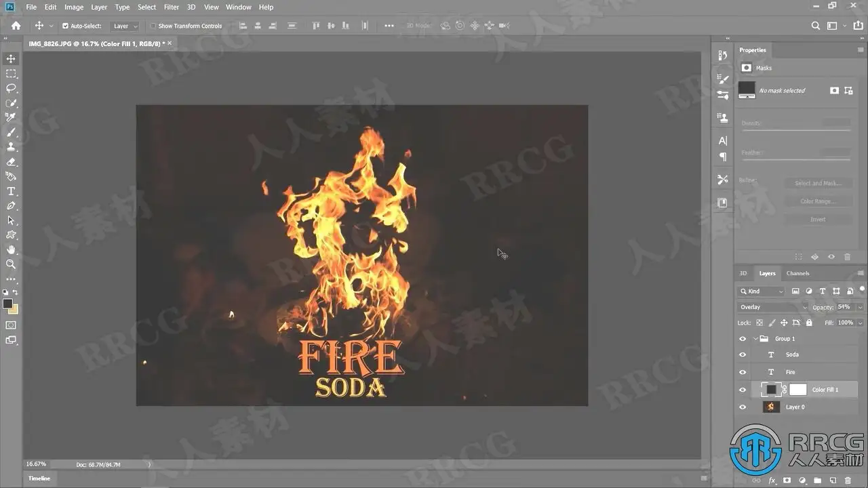
Task: Open the Fill value dropdown arrow
Action: click(x=860, y=323)
